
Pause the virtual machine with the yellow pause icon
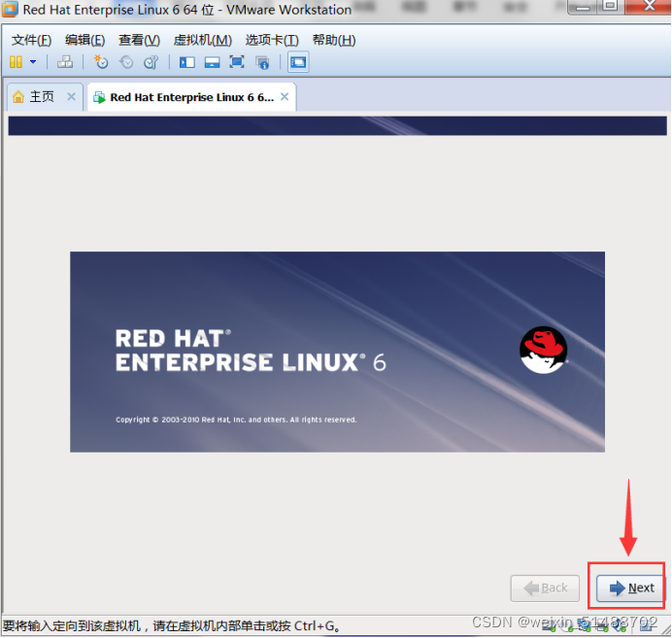(x=16, y=62)
